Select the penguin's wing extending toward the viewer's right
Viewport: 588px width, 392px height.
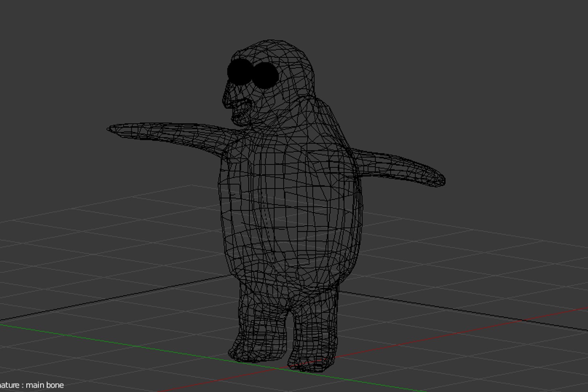(399, 168)
